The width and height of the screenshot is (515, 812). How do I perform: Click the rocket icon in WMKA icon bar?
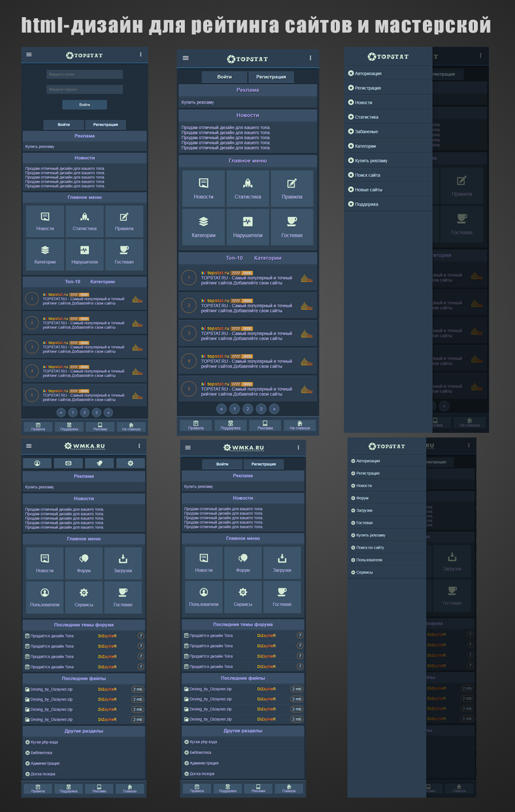click(99, 463)
